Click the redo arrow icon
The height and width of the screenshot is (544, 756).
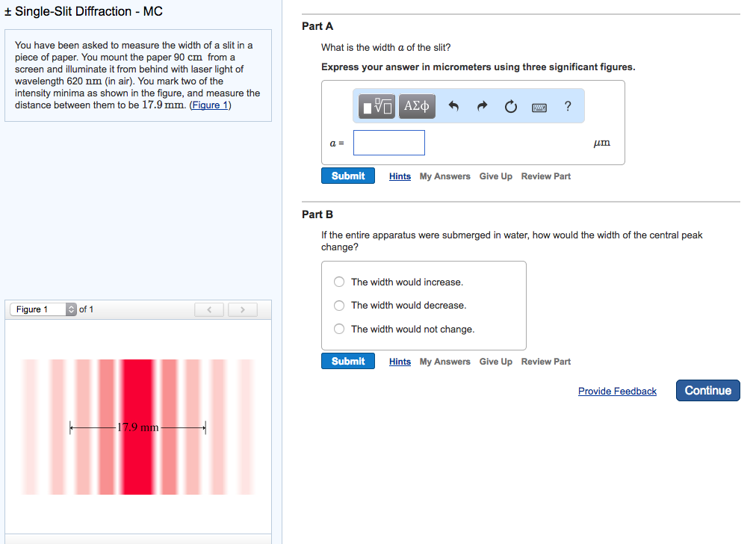482,107
